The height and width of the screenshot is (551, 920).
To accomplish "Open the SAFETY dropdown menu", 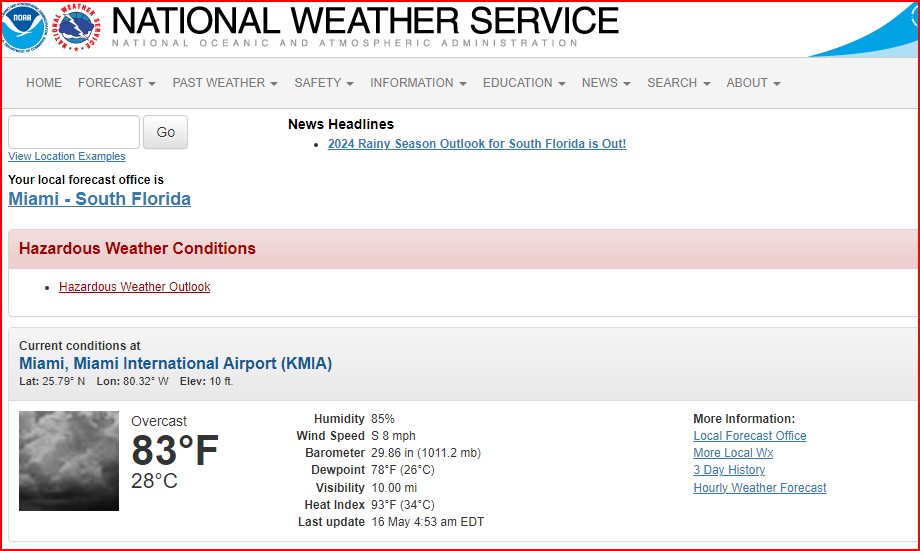I will tap(324, 83).
